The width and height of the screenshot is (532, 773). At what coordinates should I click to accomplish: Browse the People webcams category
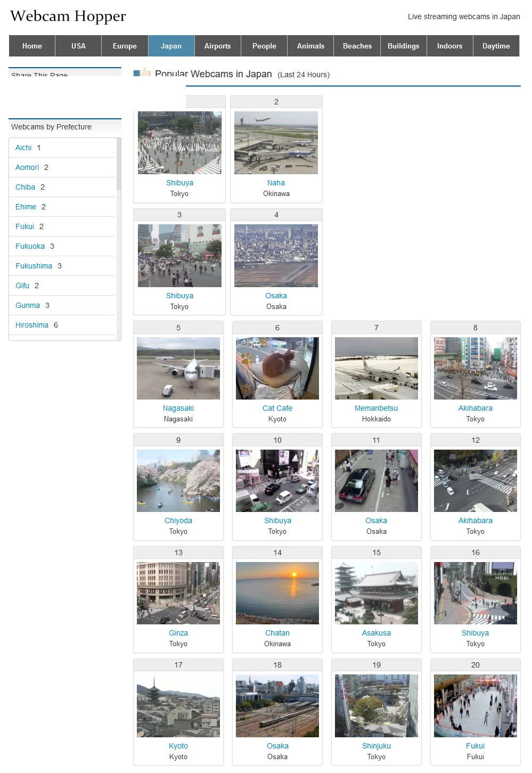264,46
